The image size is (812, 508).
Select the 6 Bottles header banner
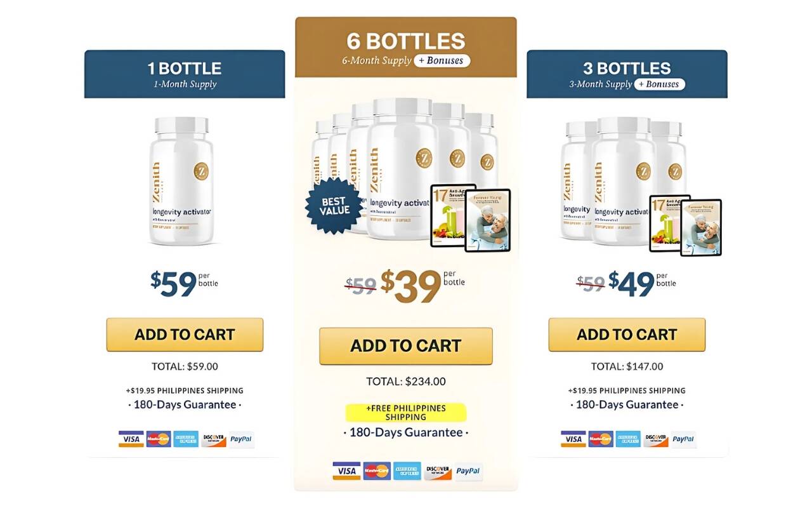406,48
